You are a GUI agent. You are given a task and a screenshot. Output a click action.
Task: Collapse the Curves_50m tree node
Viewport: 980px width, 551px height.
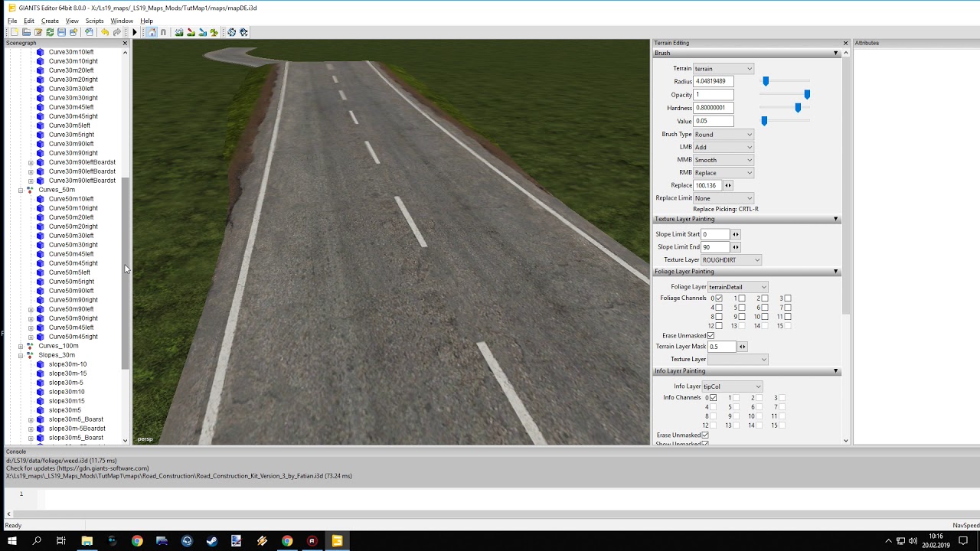pyautogui.click(x=21, y=190)
